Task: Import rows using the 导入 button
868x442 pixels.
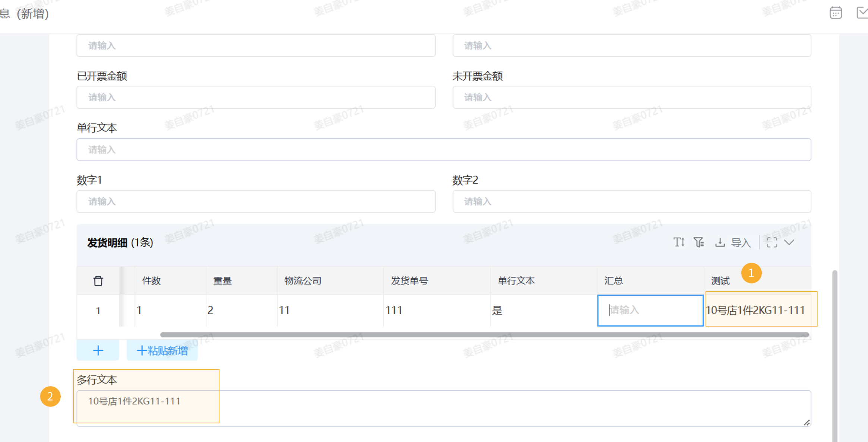Action: [x=733, y=243]
